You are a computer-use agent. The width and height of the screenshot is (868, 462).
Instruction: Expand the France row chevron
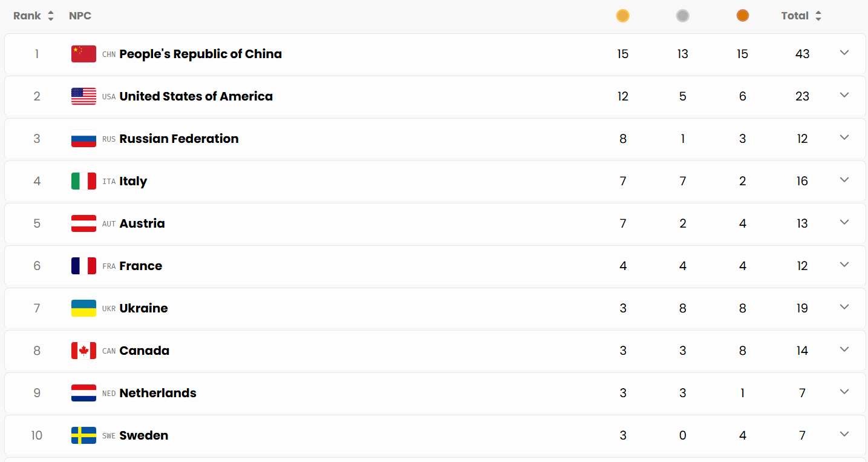[x=844, y=265]
